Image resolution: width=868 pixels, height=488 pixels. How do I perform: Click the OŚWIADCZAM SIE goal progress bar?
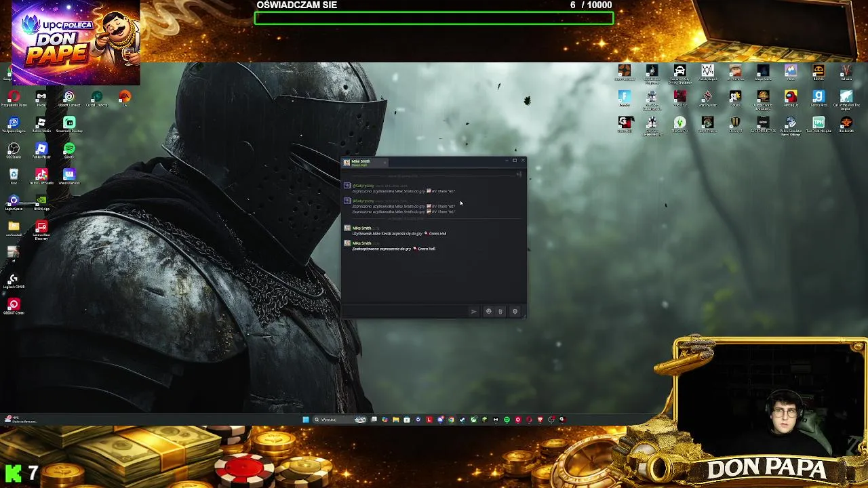(434, 18)
